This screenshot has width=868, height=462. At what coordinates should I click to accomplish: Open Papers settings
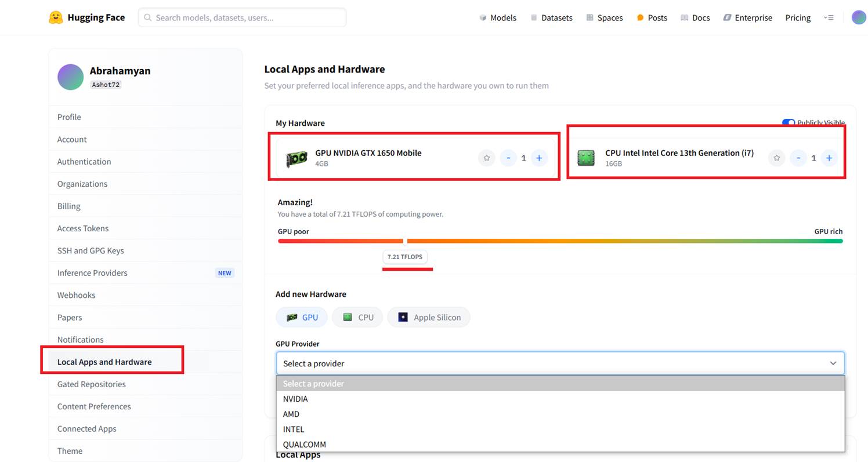pyautogui.click(x=145, y=317)
